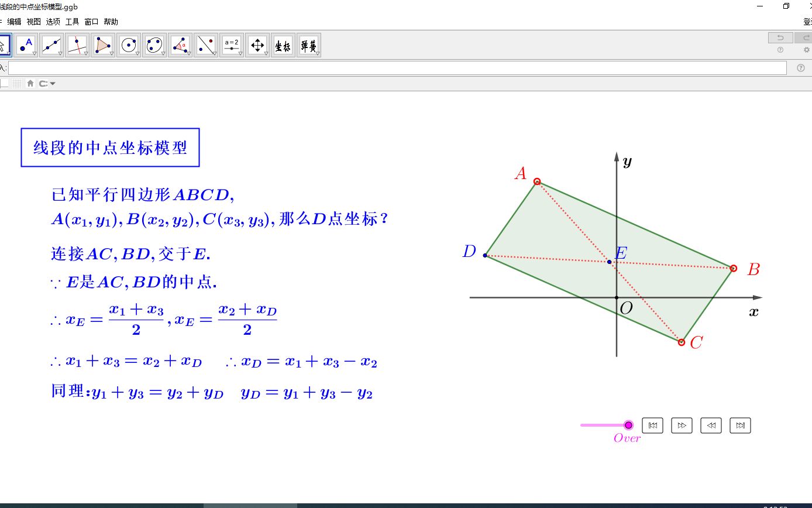This screenshot has width=812, height=508.
Task: Expand the Circle tool dropdown triangle
Action: [x=136, y=53]
